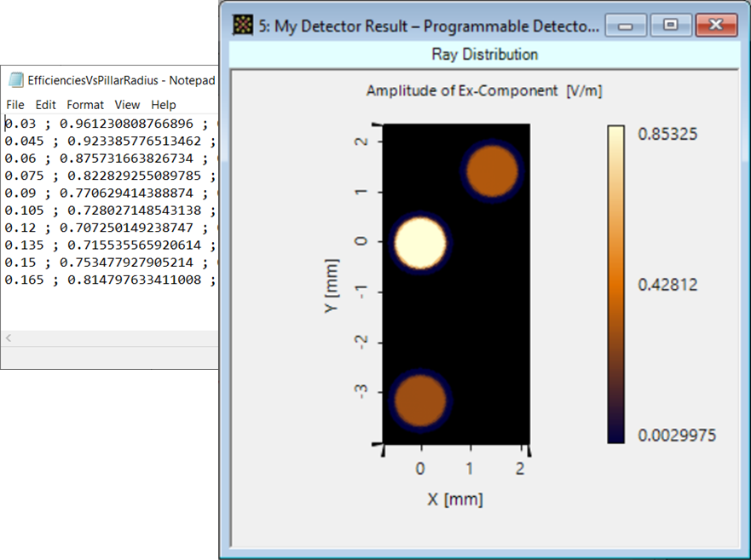This screenshot has height=560, width=751.
Task: Click the plot title Amplitude of Ex-Component
Action: click(483, 91)
